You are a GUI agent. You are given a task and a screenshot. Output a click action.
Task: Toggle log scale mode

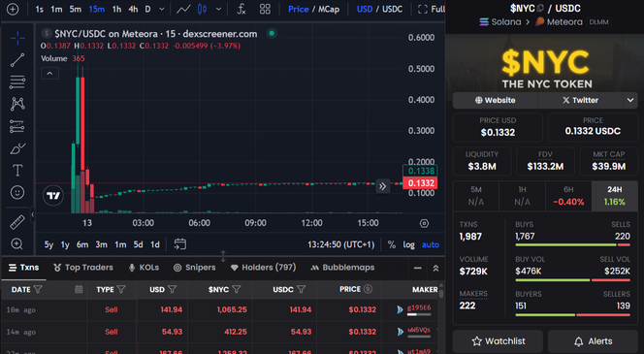[408, 244]
